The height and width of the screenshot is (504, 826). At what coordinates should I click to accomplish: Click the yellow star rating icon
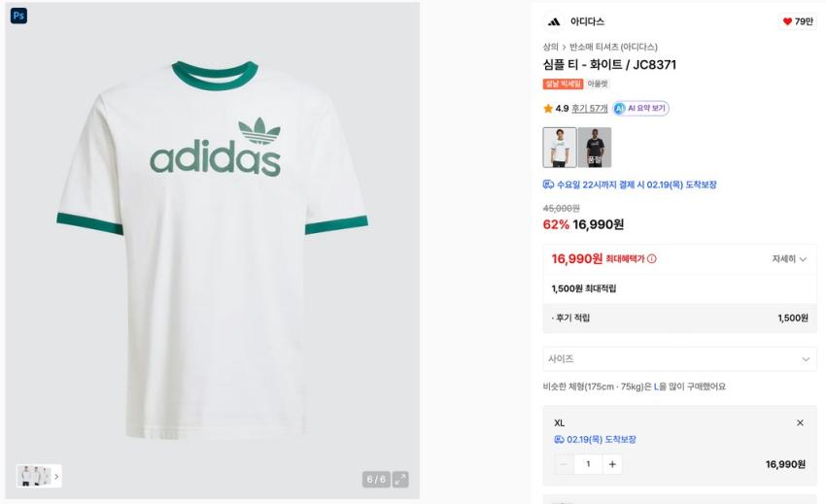548,109
